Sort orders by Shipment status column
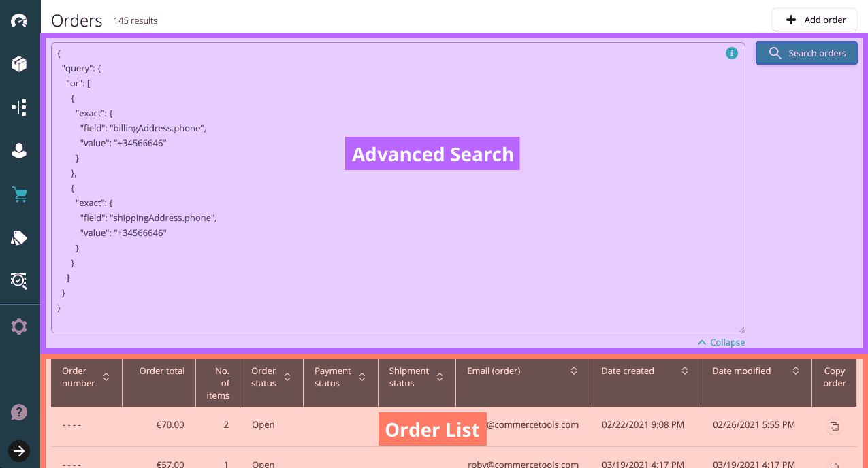Image resolution: width=868 pixels, height=468 pixels. [440, 377]
